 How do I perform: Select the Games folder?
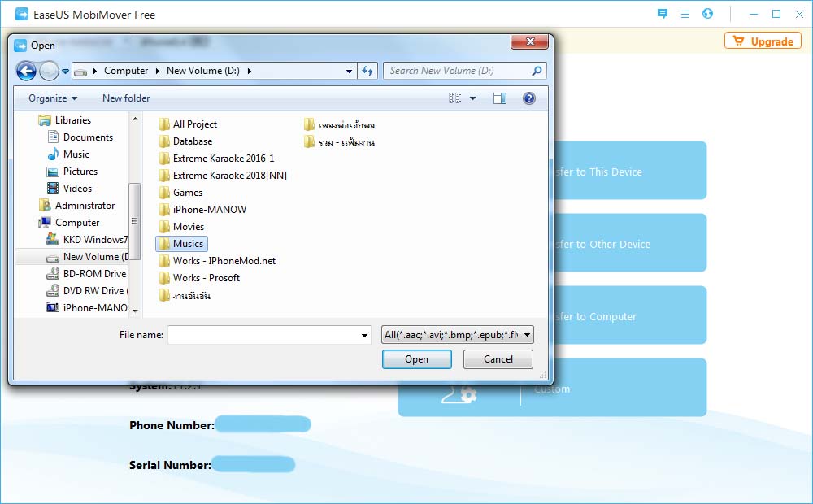tap(185, 192)
